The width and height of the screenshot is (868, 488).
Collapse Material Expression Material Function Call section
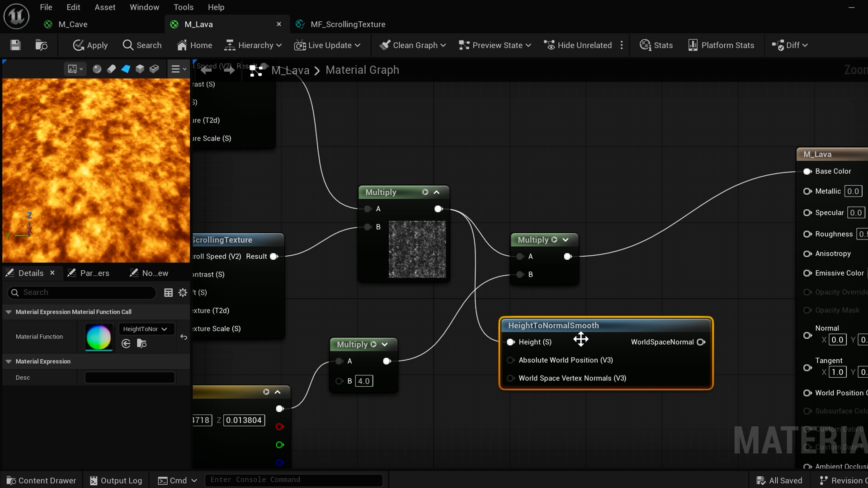[9, 312]
